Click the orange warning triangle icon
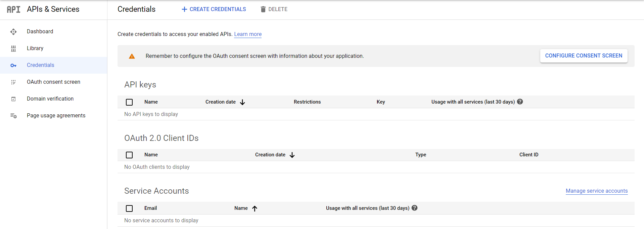Screen dimensions: 644x229 [132, 56]
